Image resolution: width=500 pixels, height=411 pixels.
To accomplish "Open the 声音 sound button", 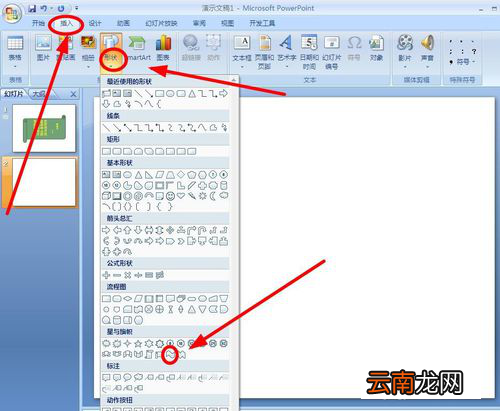I will 427,51.
